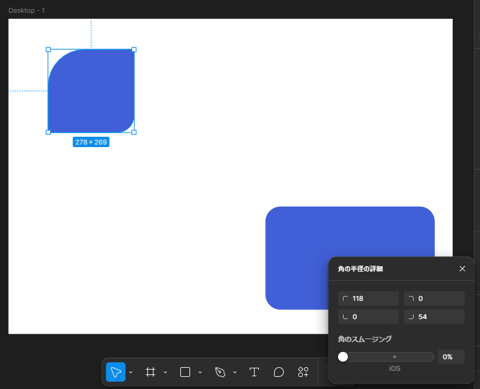
Task: Open Move tool options dropdown arrow
Action: [x=131, y=372]
